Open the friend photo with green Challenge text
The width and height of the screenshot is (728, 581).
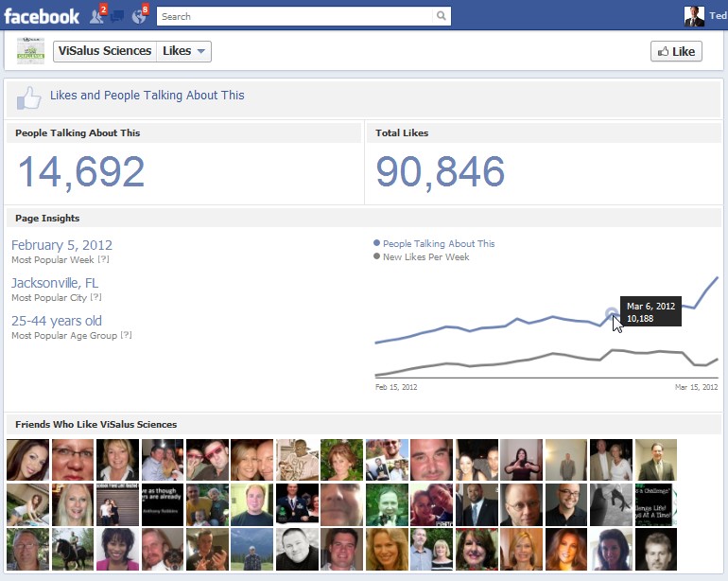pos(655,504)
